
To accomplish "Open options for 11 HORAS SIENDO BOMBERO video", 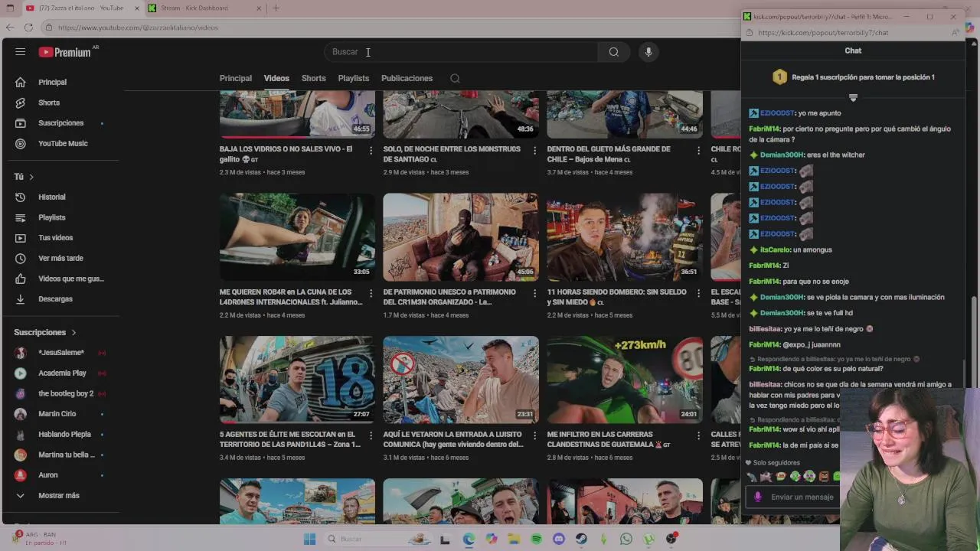I will point(698,293).
